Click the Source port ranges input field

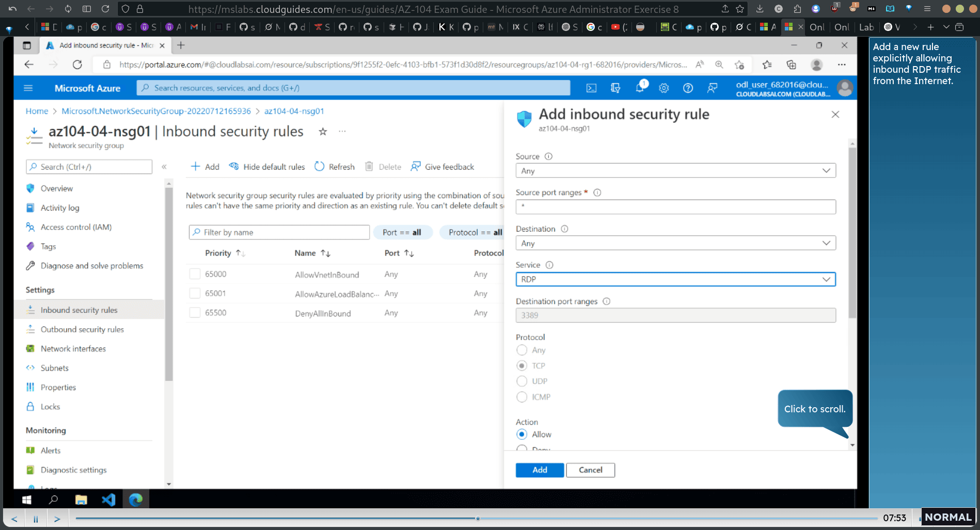(675, 207)
